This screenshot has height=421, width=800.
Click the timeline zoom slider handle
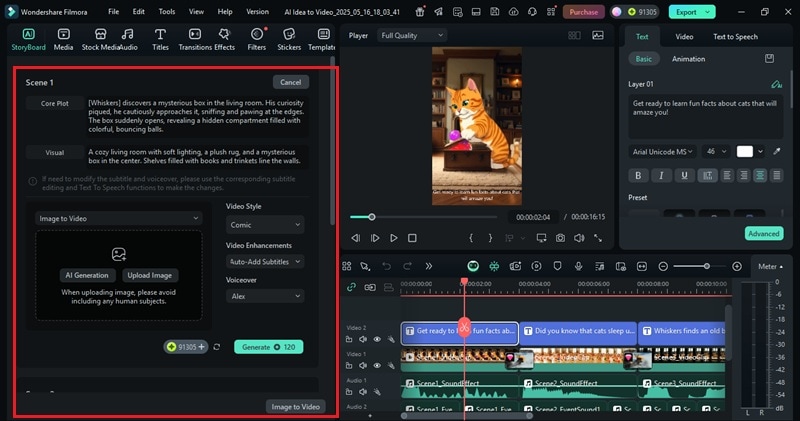[x=707, y=266]
